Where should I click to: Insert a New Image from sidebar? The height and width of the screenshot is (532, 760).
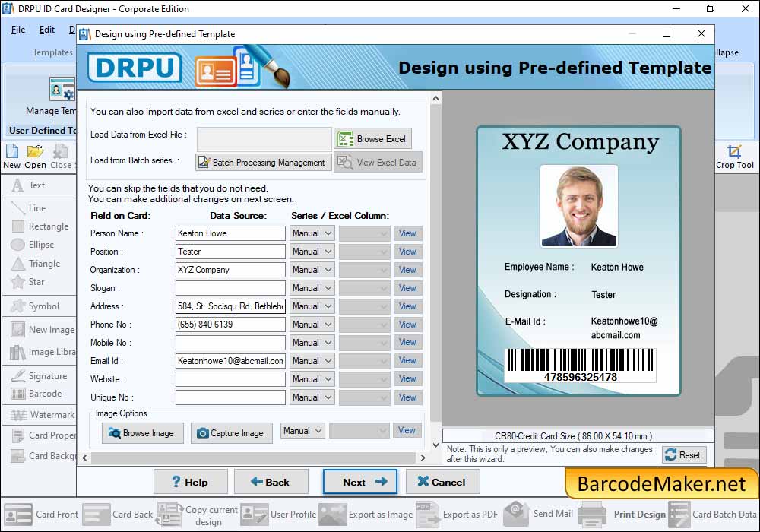tap(43, 330)
